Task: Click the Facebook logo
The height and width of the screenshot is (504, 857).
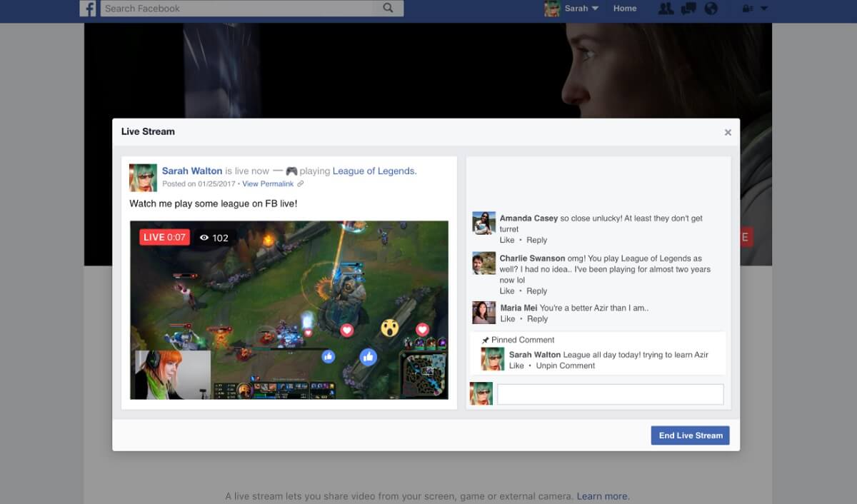Action: coord(88,9)
